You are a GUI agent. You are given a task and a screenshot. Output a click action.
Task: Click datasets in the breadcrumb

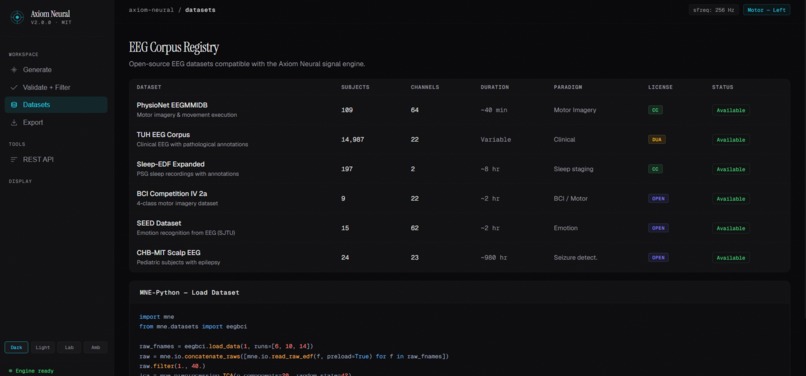point(200,10)
